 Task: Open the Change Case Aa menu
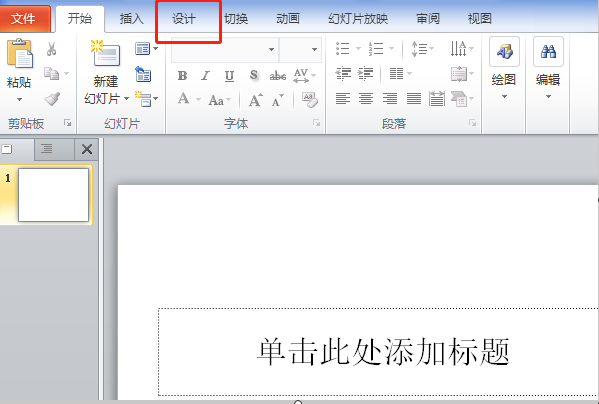(x=220, y=100)
